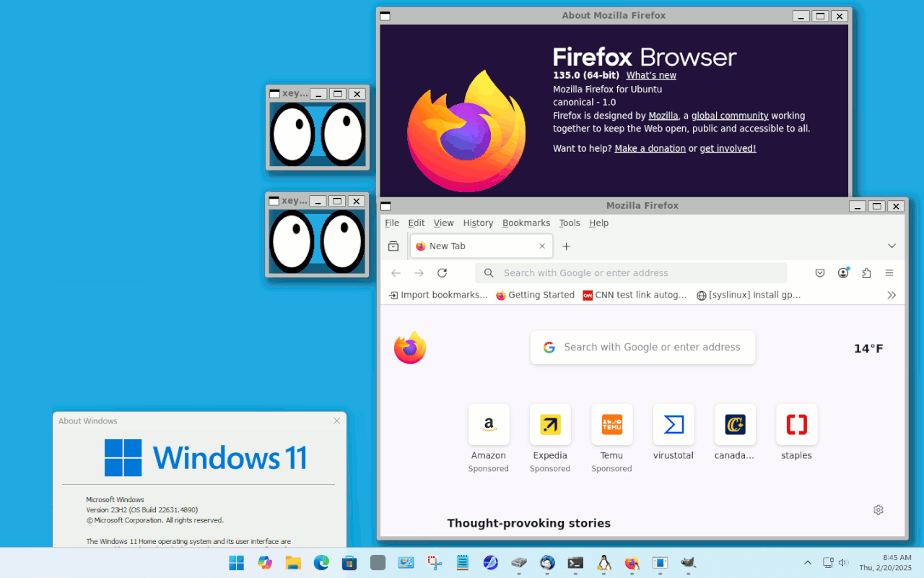Viewport: 924px width, 578px height.
Task: Open the lower xeyes window menu icon
Action: point(274,201)
